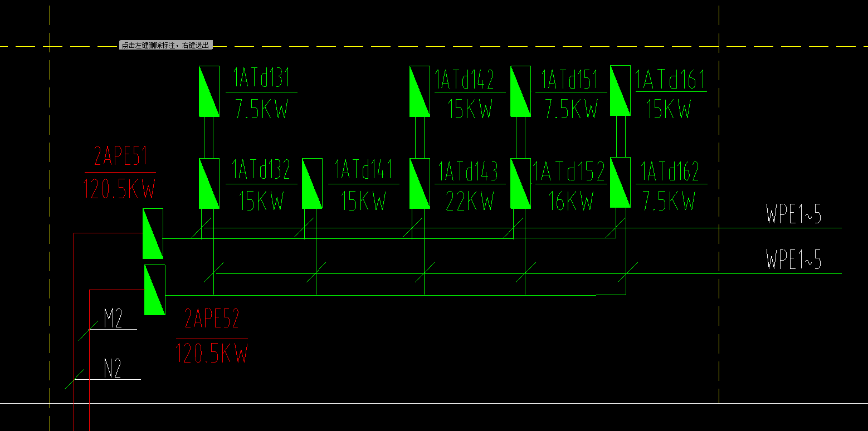Click the 7.5KW value under 1ATd151
This screenshot has height=431, width=868.
572,109
